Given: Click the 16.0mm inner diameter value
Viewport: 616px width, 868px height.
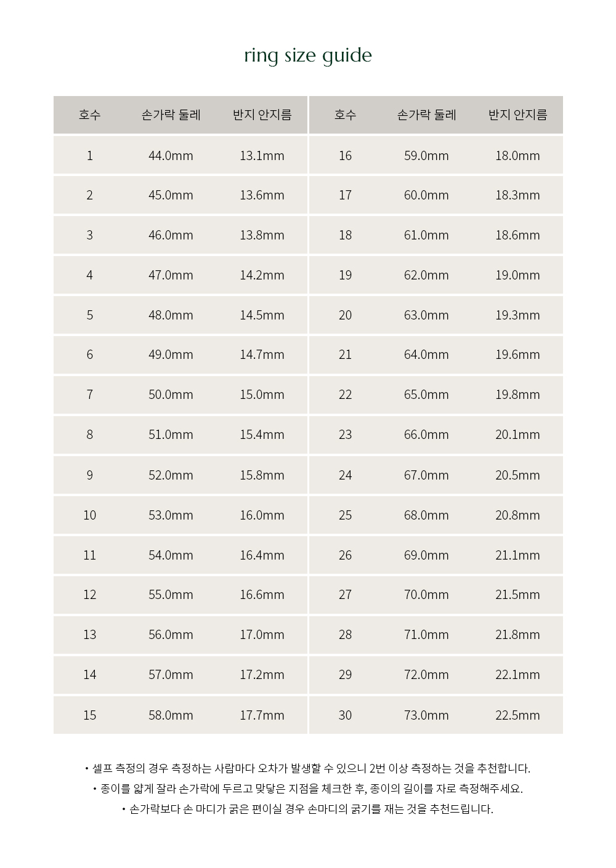Looking at the screenshot, I should tap(262, 515).
